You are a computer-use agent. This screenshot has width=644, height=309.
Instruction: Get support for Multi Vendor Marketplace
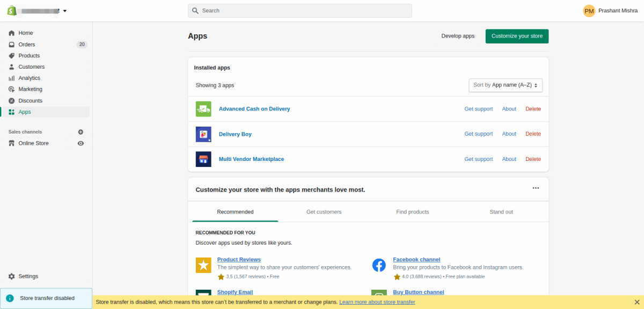[x=478, y=159]
